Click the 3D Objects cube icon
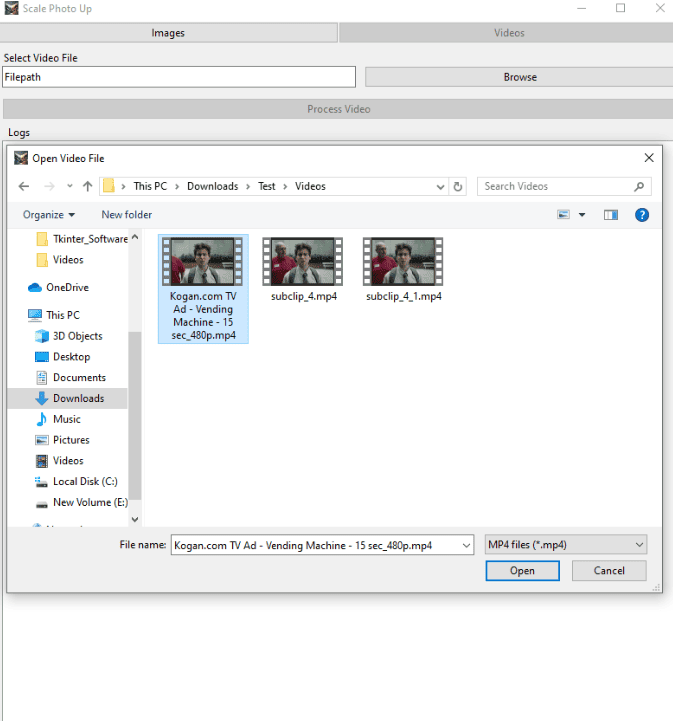 pyautogui.click(x=42, y=336)
